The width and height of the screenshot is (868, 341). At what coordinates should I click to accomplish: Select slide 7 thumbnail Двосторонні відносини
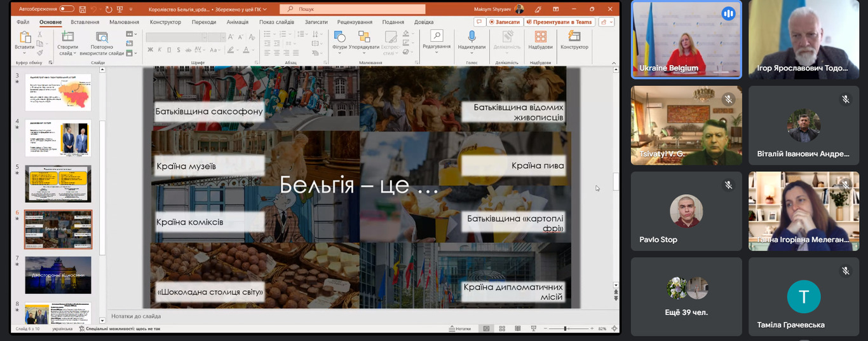pos(58,275)
